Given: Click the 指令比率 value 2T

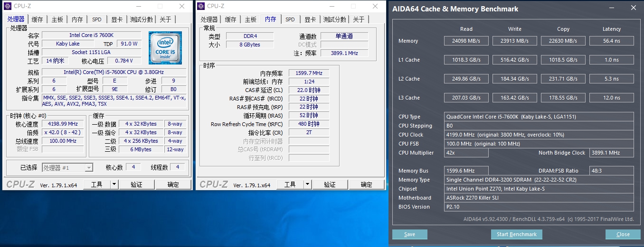Looking at the screenshot, I should (x=309, y=133).
